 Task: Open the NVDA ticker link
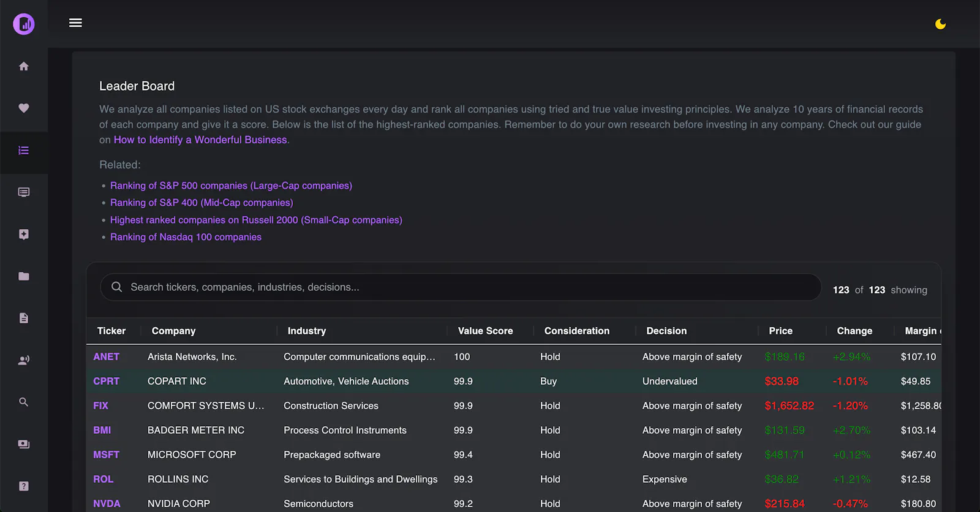point(107,503)
